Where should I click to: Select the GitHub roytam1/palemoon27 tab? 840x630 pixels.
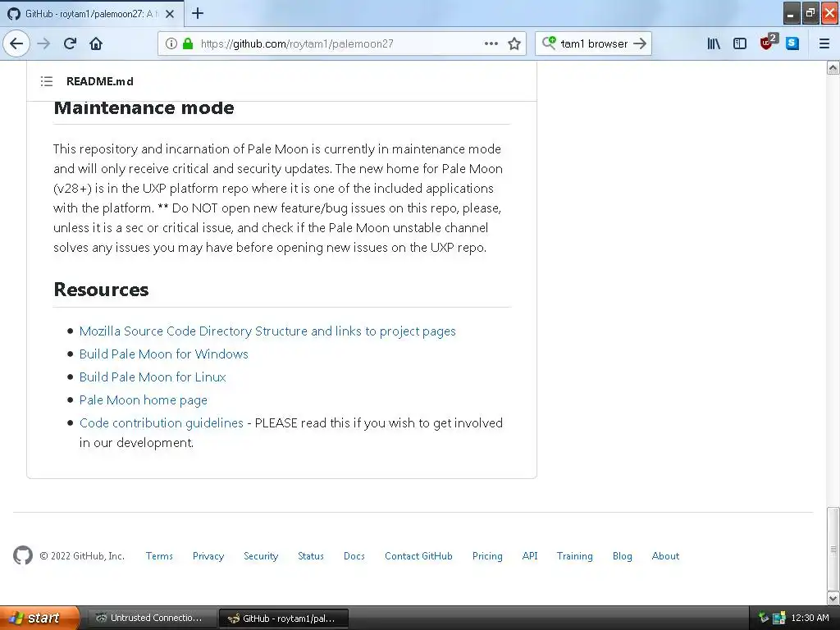coord(92,14)
